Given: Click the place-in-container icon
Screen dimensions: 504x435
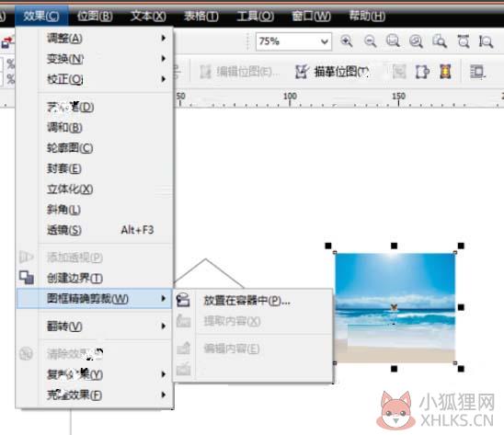Looking at the screenshot, I should [x=183, y=301].
